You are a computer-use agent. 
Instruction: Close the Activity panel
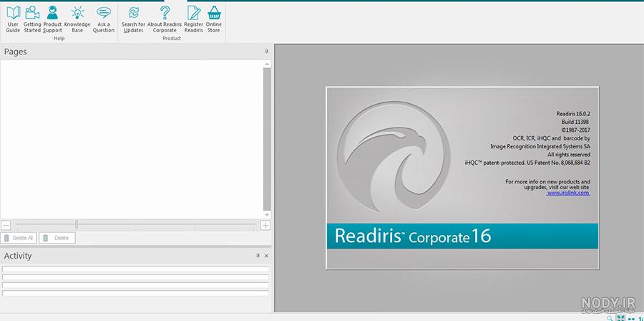266,256
